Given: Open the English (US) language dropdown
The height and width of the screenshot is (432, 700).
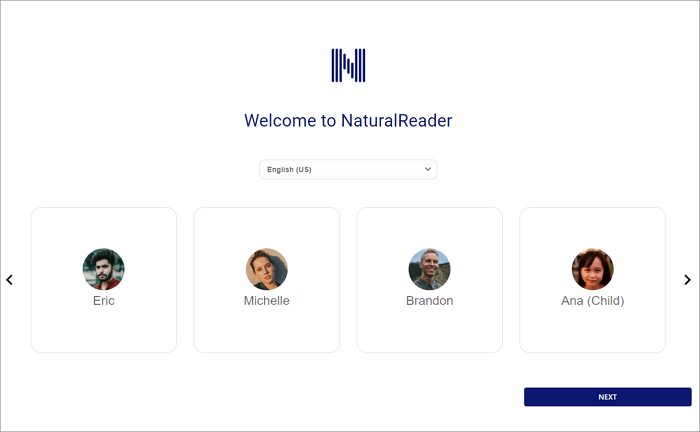Looking at the screenshot, I should coord(348,170).
